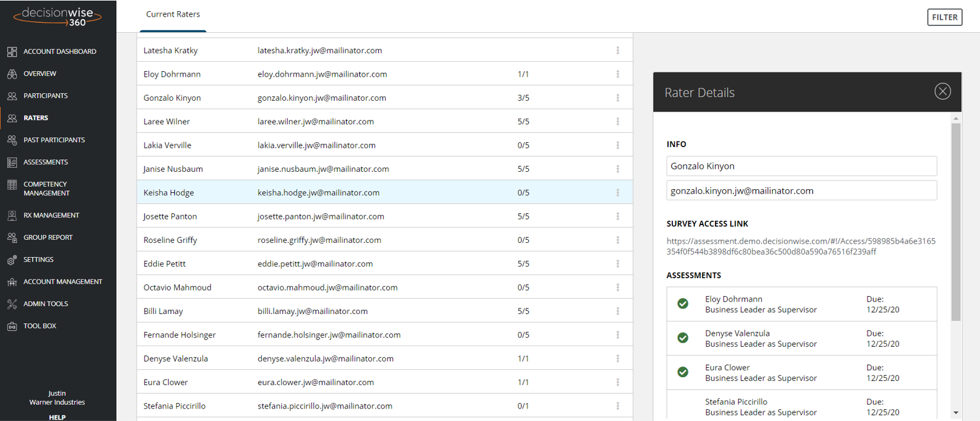980x421 pixels.
Task: Open row menu for Eddie Petitt
Action: click(617, 264)
